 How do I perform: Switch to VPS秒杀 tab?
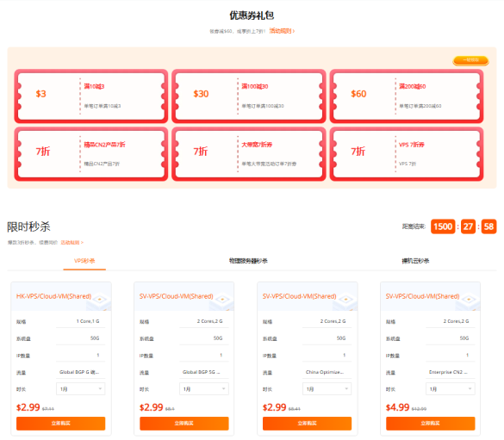[84, 261]
